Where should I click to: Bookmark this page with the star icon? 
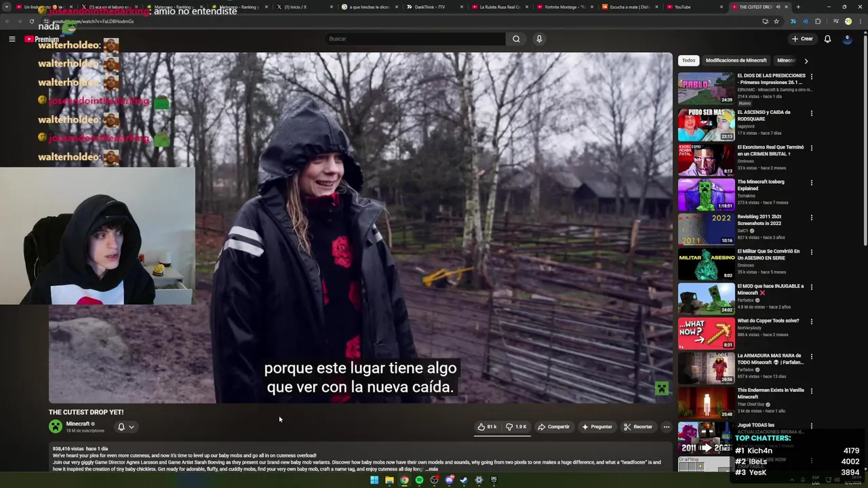coord(776,21)
